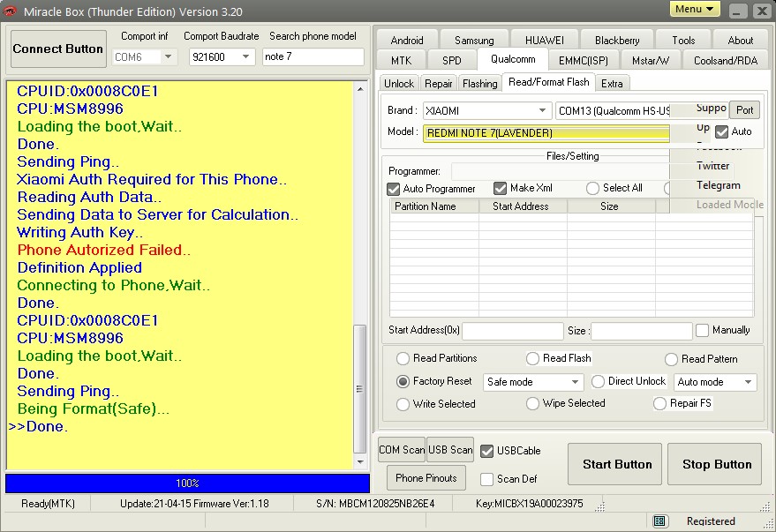Open the HUAWEI tab
The width and height of the screenshot is (776, 532).
click(x=545, y=40)
